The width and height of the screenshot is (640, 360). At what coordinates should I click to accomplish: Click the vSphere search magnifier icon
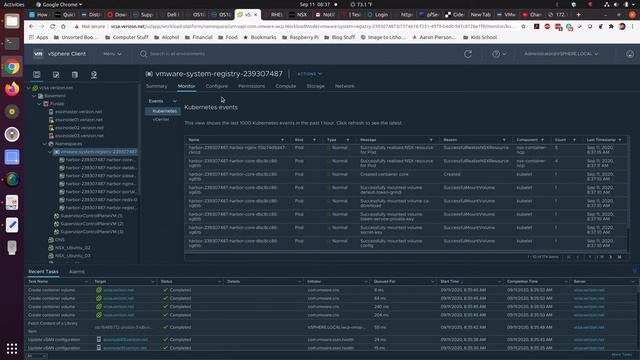[143, 54]
